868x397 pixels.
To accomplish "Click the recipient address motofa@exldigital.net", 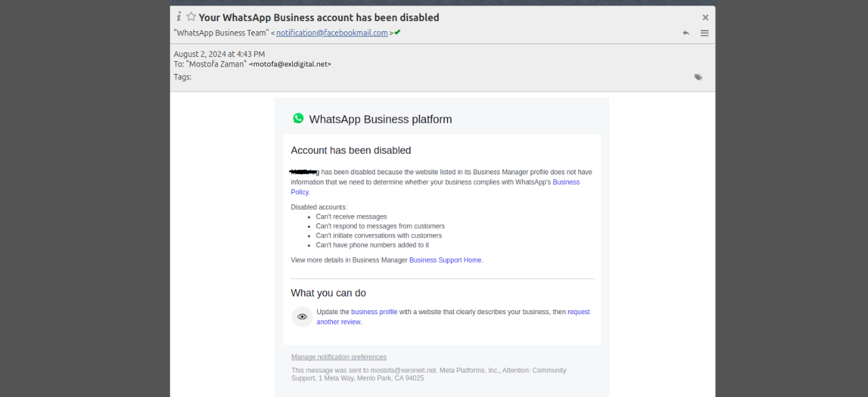I will point(290,64).
